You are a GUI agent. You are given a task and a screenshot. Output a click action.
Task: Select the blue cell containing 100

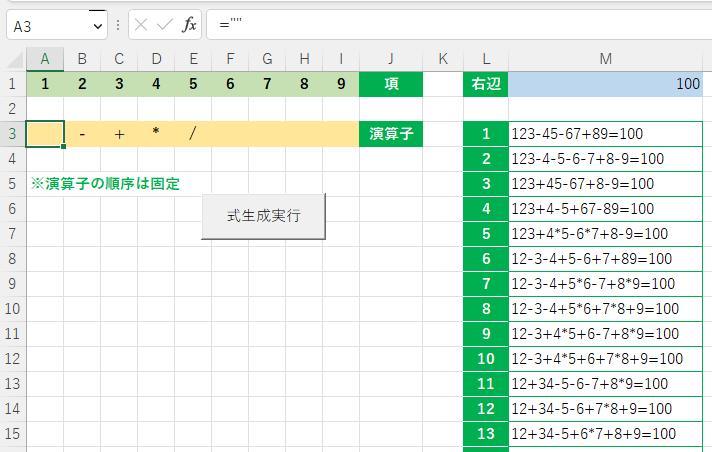(605, 84)
